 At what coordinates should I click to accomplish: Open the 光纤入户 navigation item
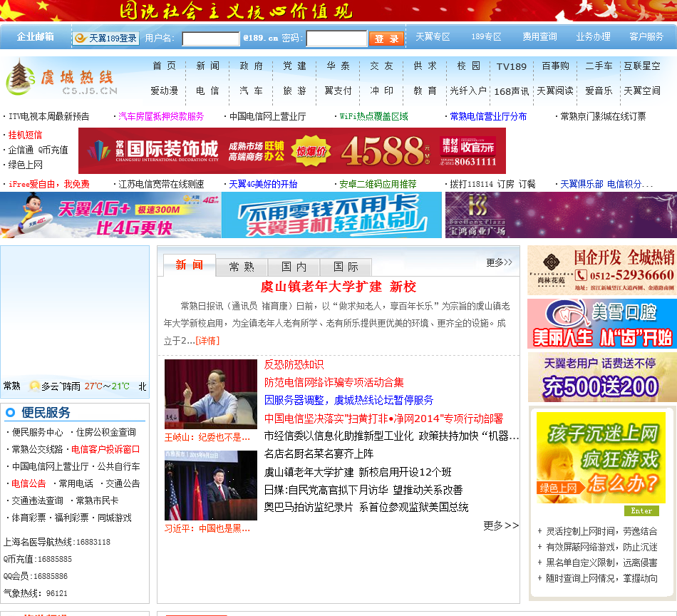[468, 91]
